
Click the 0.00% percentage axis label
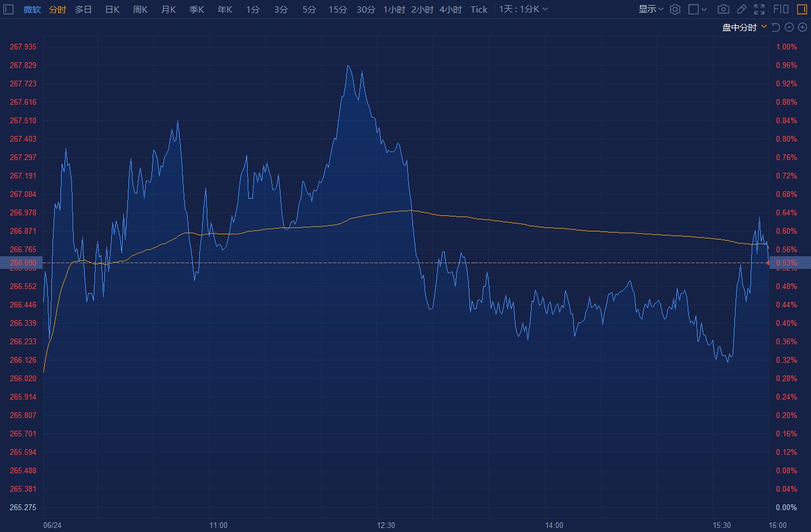coord(787,507)
